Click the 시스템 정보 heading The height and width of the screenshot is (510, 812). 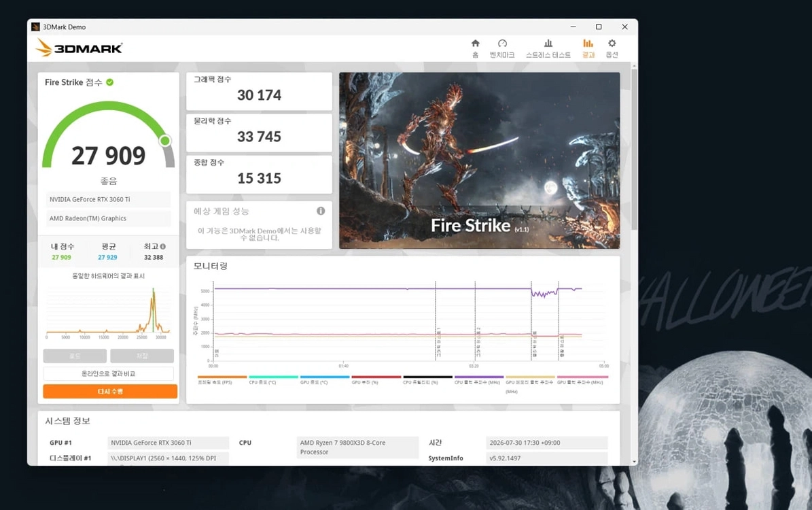tap(67, 421)
